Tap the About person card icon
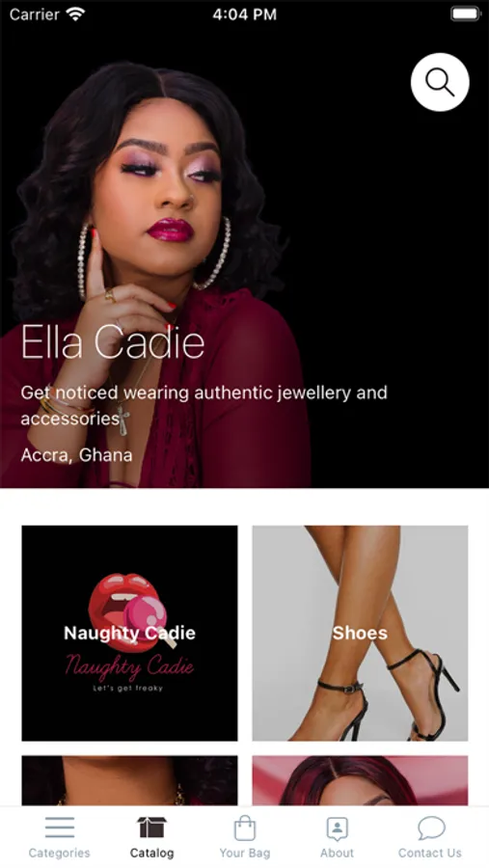 tap(337, 828)
